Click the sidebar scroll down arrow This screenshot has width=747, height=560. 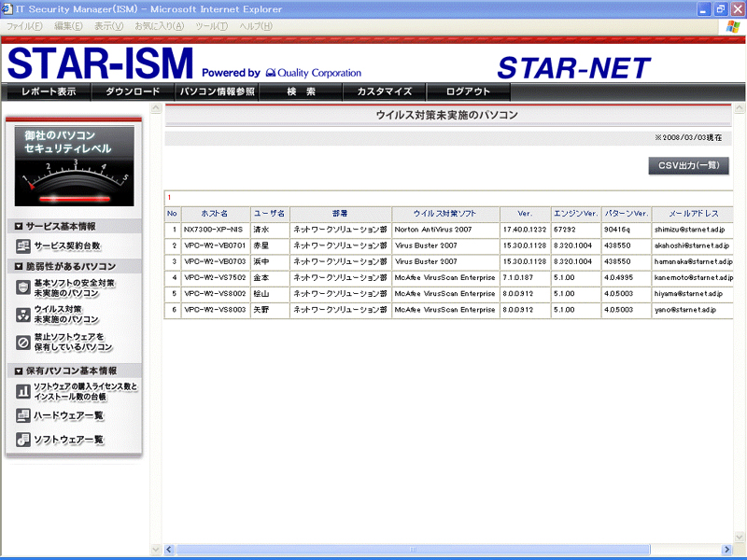[x=156, y=550]
